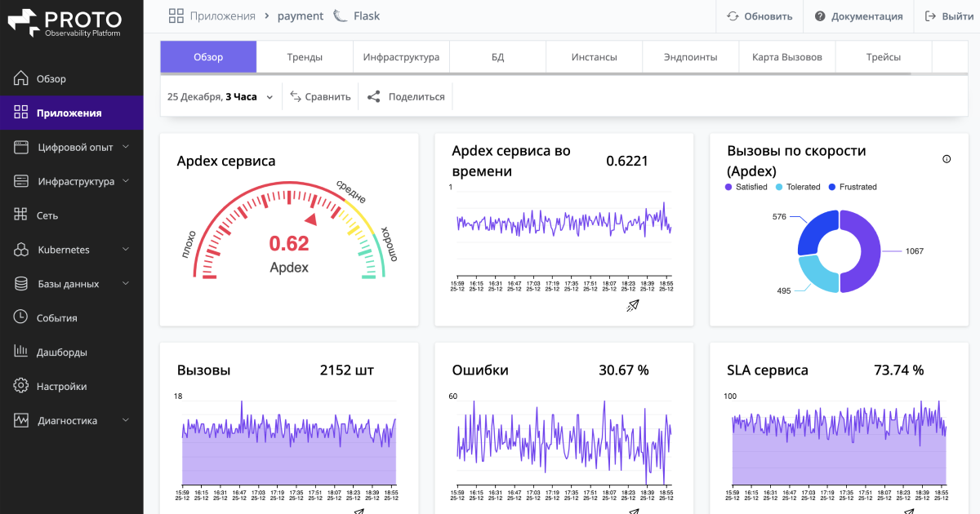Select the Дашборды chart icon
The width and height of the screenshot is (980, 514).
20,352
